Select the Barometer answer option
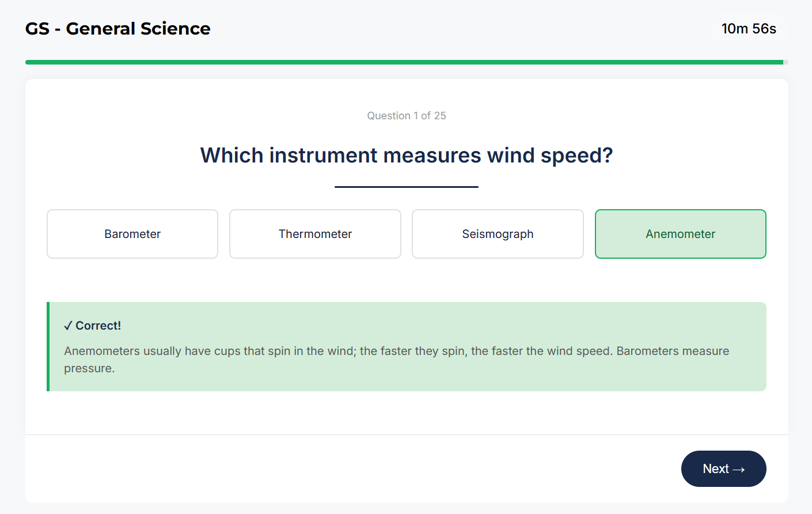Image resolution: width=812 pixels, height=514 pixels. [132, 234]
